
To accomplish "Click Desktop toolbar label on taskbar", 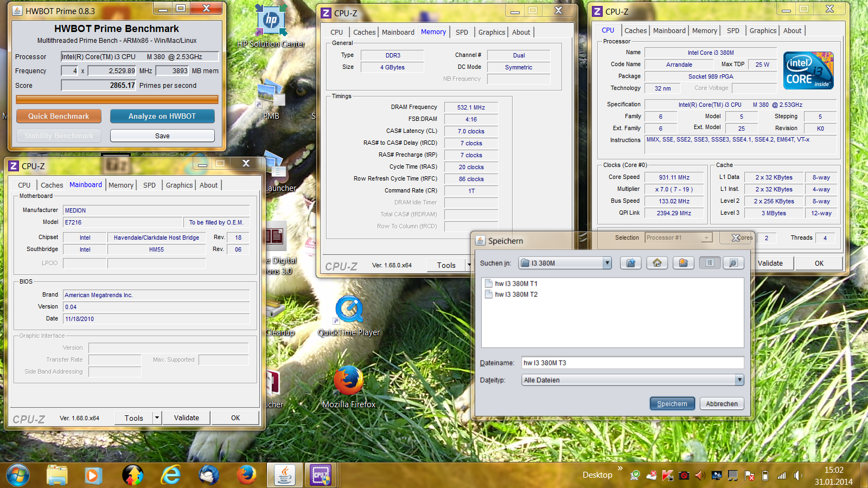I will (x=597, y=475).
